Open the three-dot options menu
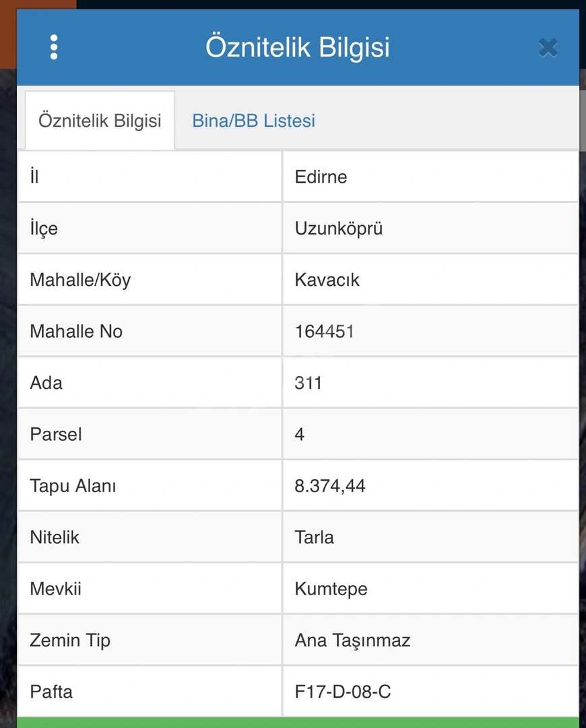The width and height of the screenshot is (586, 728). (x=54, y=47)
